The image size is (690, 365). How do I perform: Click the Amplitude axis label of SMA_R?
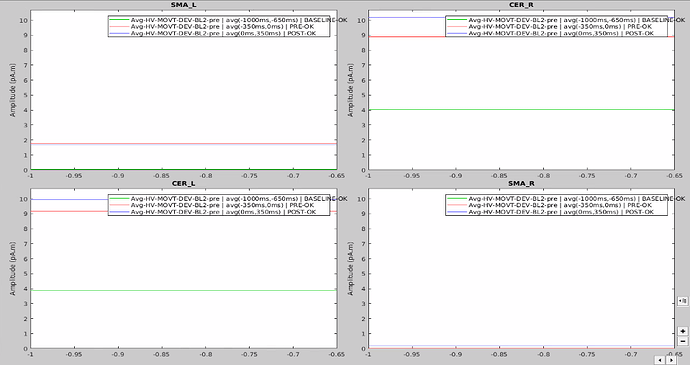tap(350, 268)
